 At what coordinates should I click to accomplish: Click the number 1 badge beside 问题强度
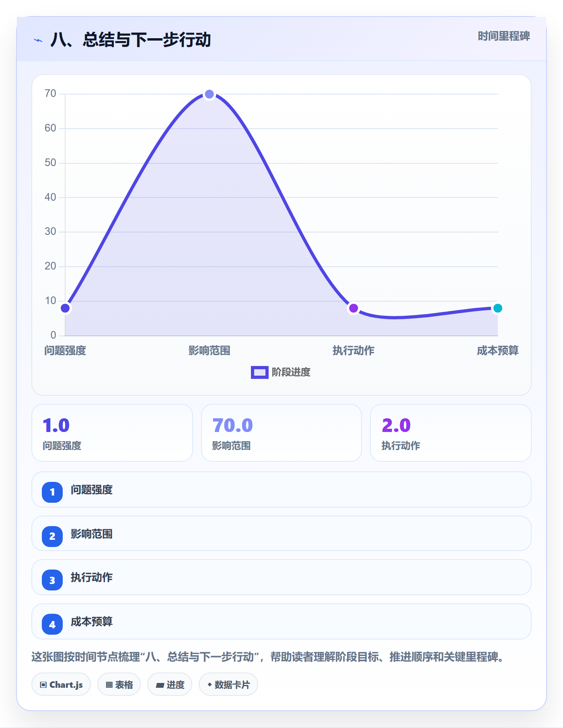[52, 492]
